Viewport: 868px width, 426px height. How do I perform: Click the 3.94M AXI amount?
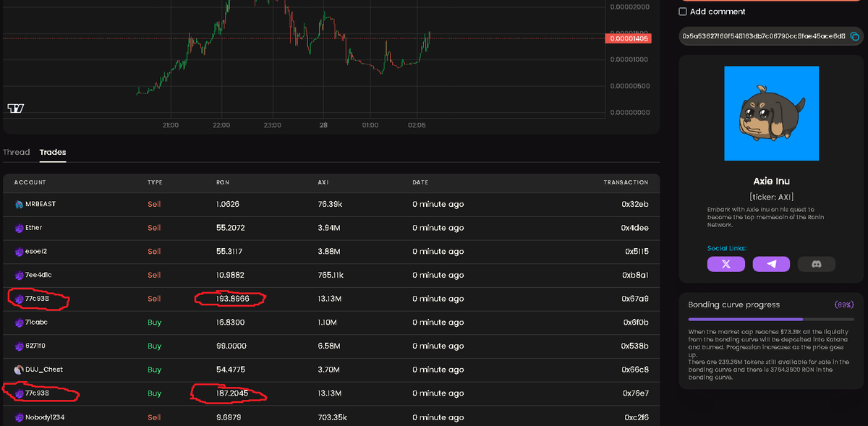coord(329,228)
